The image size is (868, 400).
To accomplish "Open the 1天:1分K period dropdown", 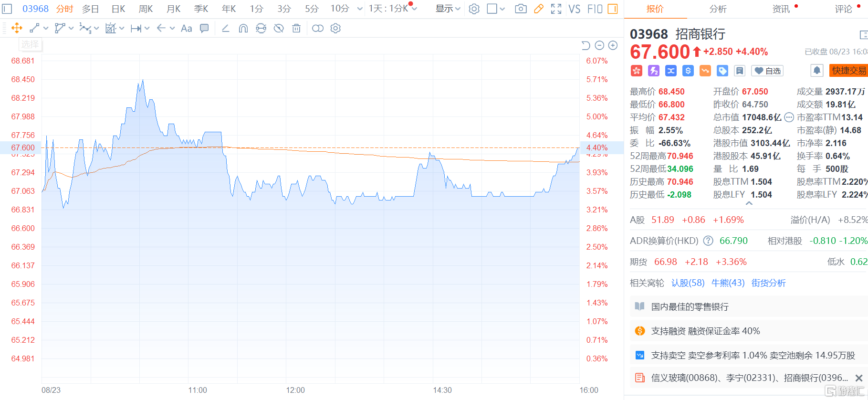I will (x=392, y=9).
